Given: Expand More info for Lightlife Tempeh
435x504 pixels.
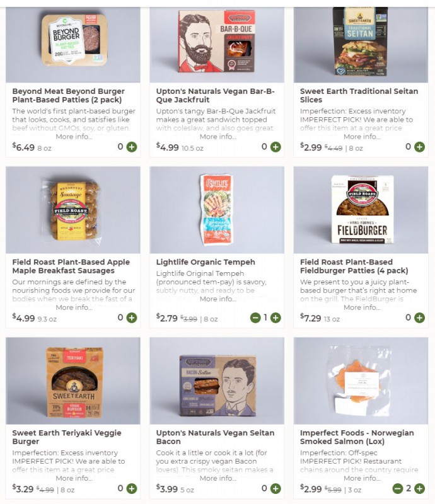Looking at the screenshot, I should pos(218,299).
